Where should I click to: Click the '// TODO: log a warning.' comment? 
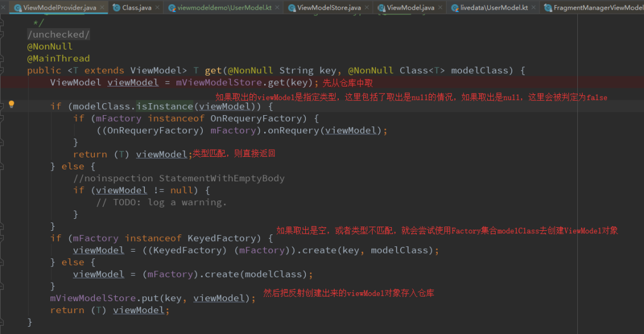pos(162,202)
